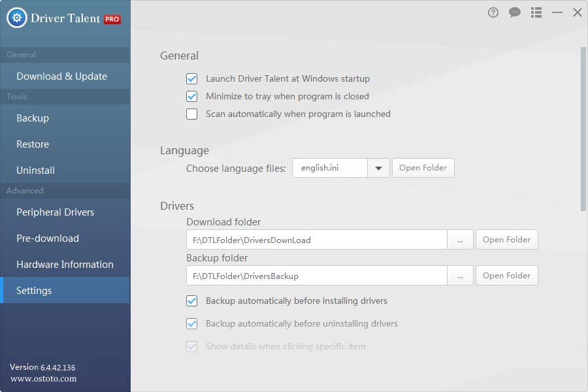Toggle Minimize to tray when program is closed

click(191, 97)
